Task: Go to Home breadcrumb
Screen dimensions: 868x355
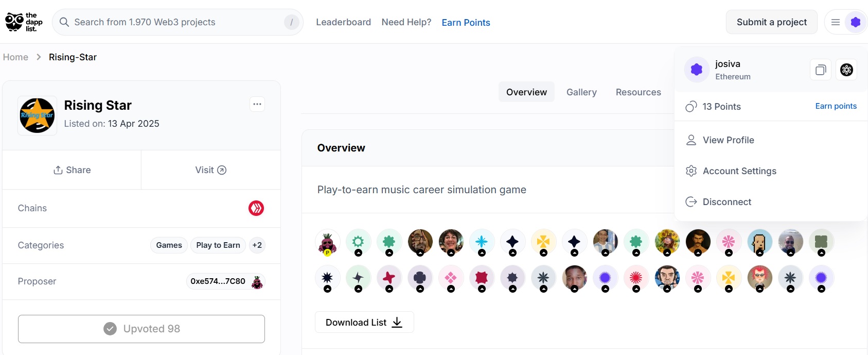Action: coord(15,57)
